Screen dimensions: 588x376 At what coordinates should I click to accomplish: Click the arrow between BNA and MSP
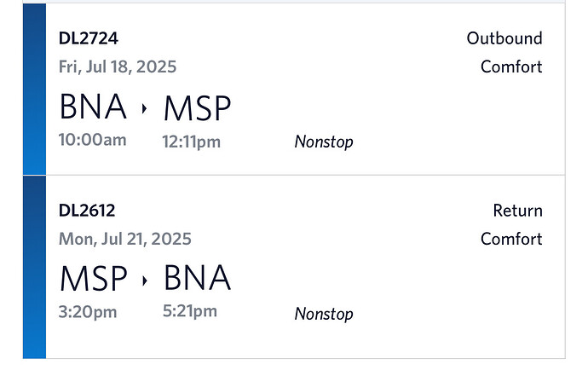tap(144, 108)
